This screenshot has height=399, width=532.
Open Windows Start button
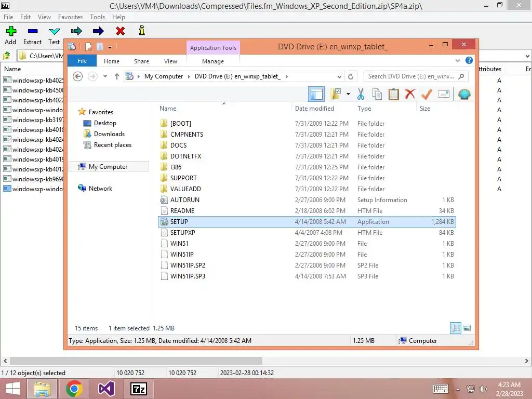point(13,389)
